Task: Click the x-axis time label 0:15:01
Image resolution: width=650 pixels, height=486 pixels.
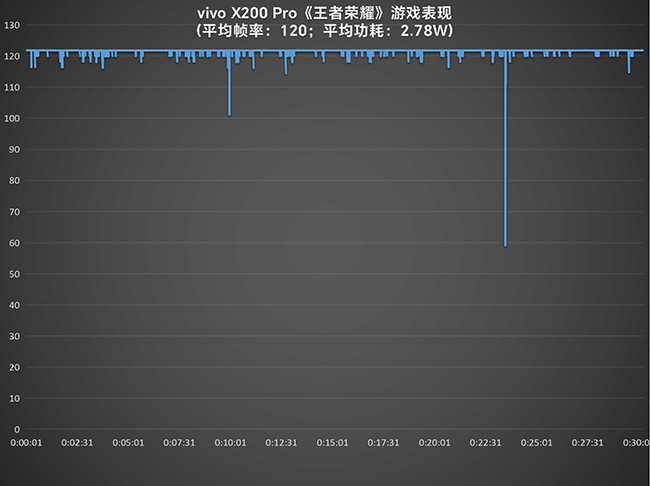Action: (332, 443)
